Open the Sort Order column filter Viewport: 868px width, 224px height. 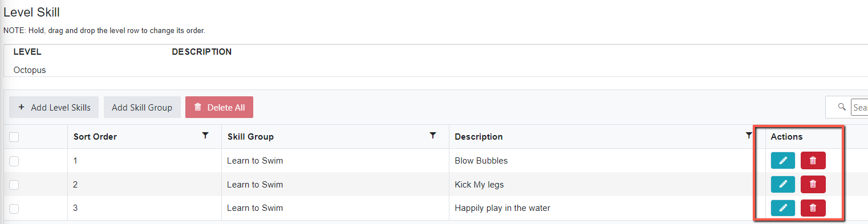[x=205, y=136]
